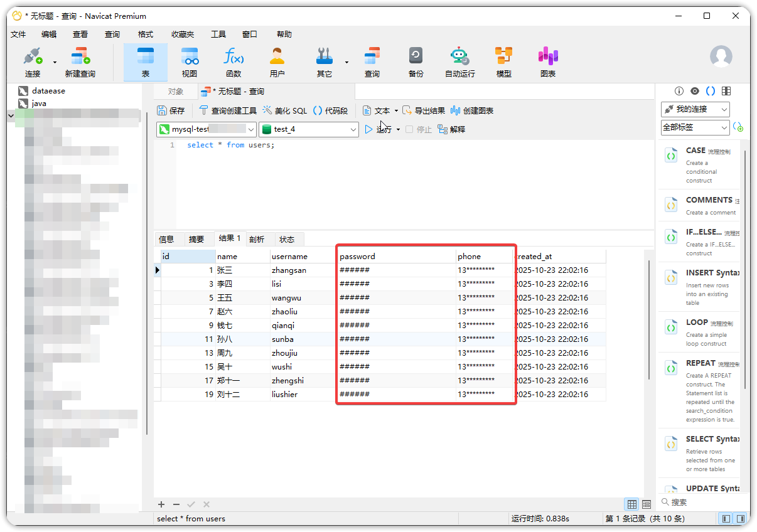Switch to grid view in results footer
Viewport: 757px width, 532px height.
pos(632,504)
